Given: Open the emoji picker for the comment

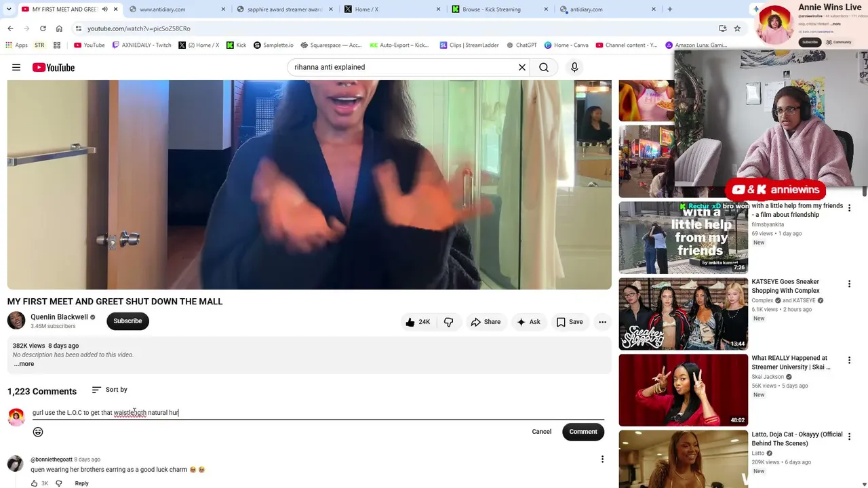Looking at the screenshot, I should [x=38, y=432].
